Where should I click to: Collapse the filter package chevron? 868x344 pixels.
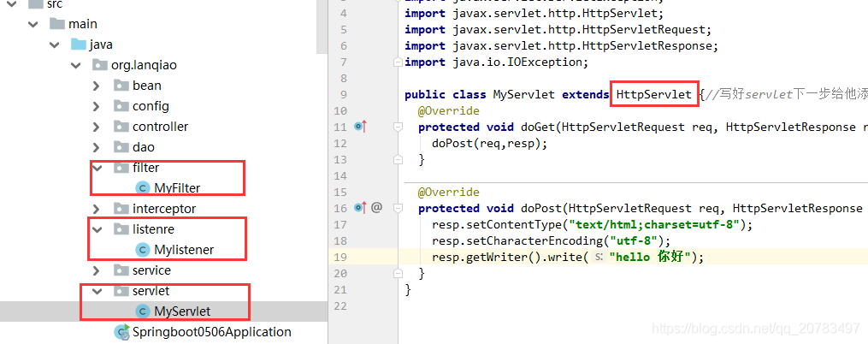tap(98, 168)
